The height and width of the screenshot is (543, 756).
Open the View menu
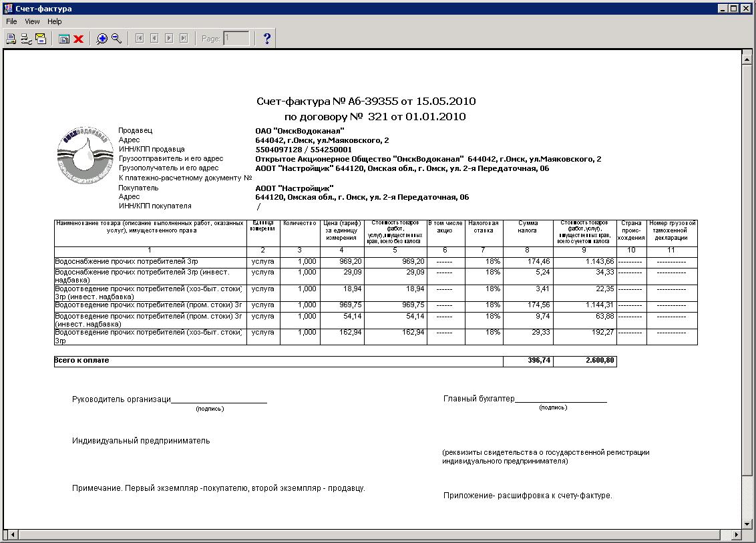(x=32, y=21)
